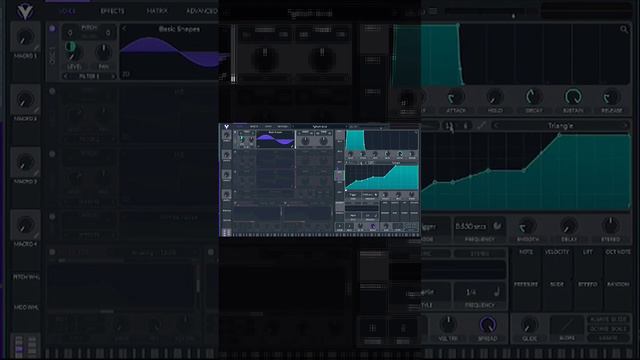Image resolution: width=640 pixels, height=360 pixels.
Task: Toggle the OSC 1 power button
Action: point(52,29)
